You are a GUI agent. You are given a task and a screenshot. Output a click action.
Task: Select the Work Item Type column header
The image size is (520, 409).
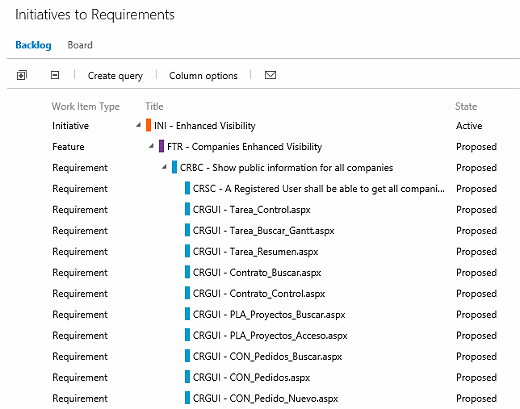tap(86, 106)
